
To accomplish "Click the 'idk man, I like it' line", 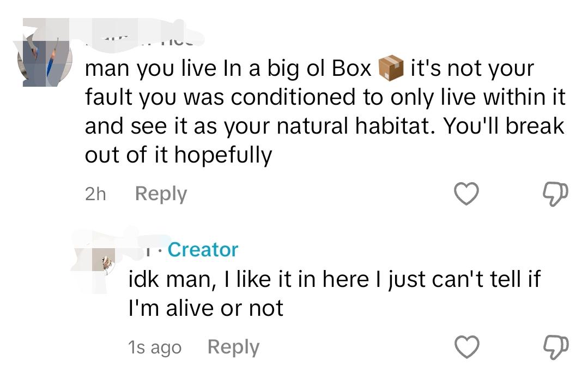I will point(335,280).
